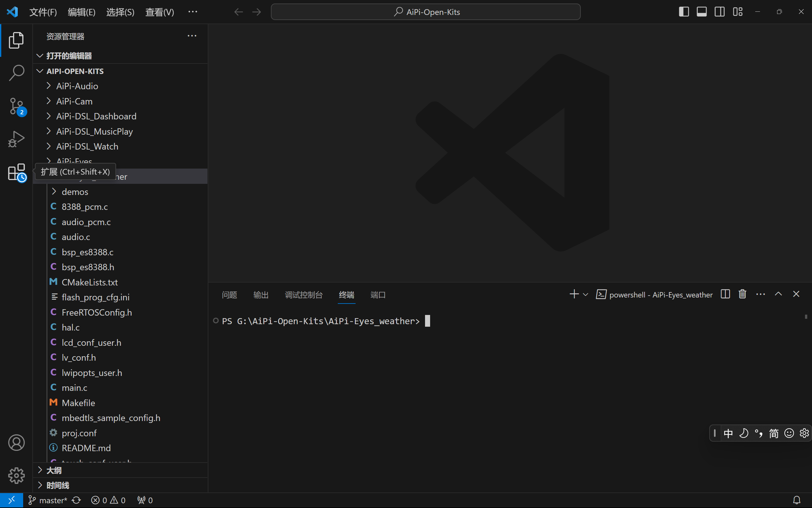Click the IME emoji face icon
This screenshot has height=508, width=812.
coord(789,433)
